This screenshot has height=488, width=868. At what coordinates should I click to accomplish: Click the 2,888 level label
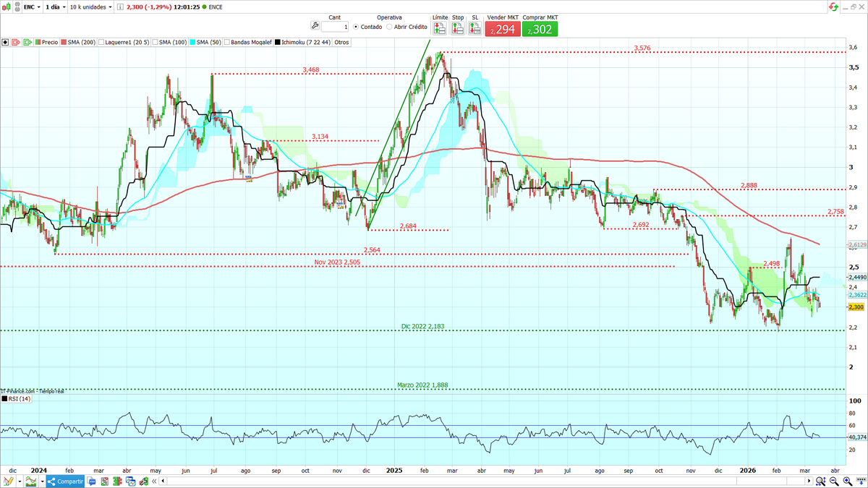point(749,186)
